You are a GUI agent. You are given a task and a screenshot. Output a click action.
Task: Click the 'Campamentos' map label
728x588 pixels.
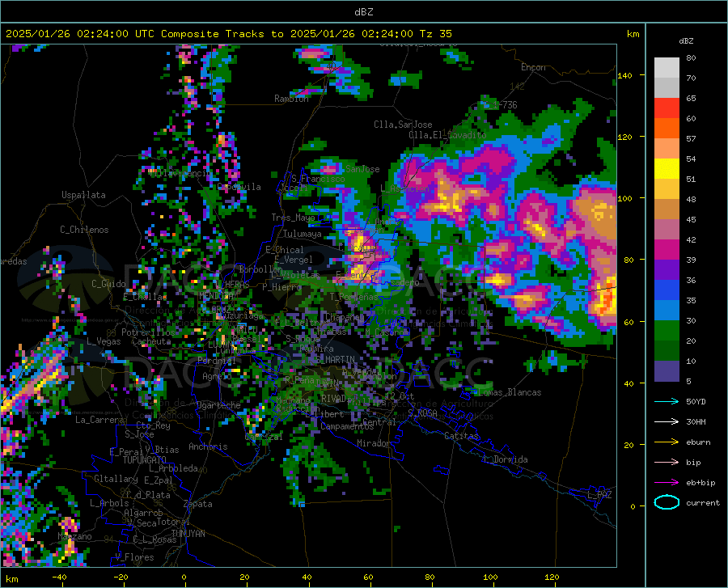(x=347, y=426)
